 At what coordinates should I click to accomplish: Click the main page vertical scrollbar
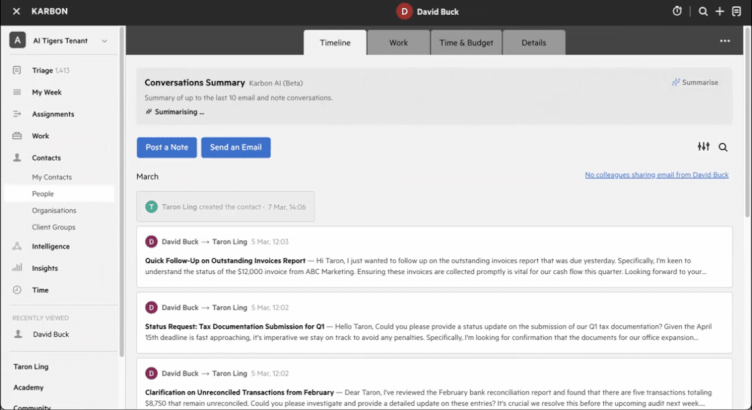pyautogui.click(x=748, y=121)
